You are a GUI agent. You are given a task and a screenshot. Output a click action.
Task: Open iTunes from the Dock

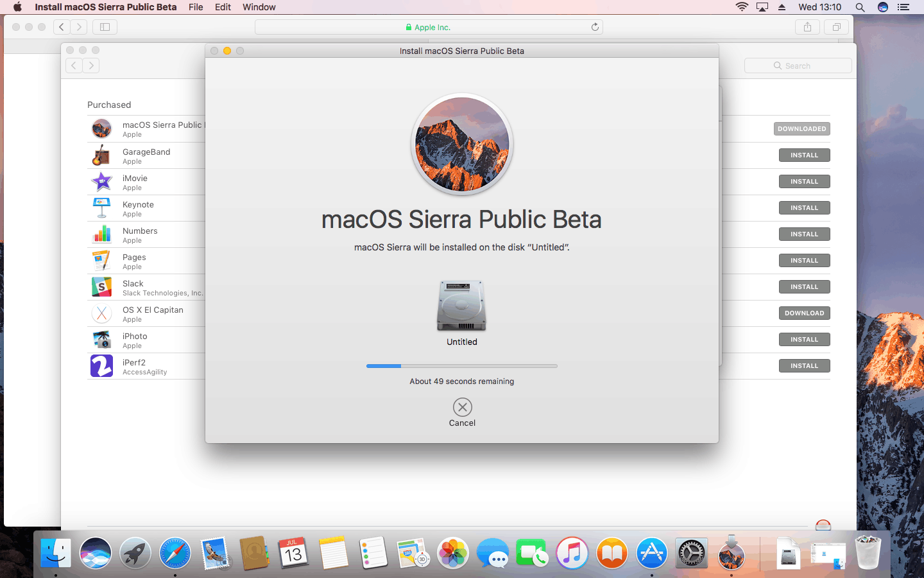click(572, 553)
